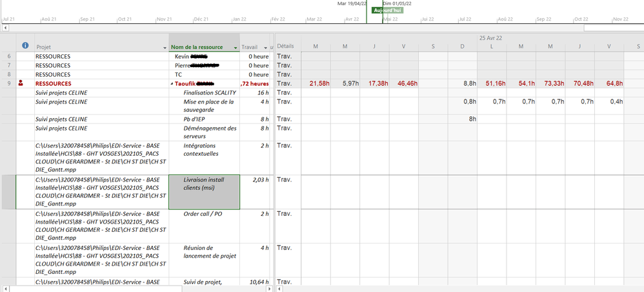
Task: Click the Suivi projets CELINE cell beside Finalisation SCALITY
Action: pyautogui.click(x=101, y=92)
